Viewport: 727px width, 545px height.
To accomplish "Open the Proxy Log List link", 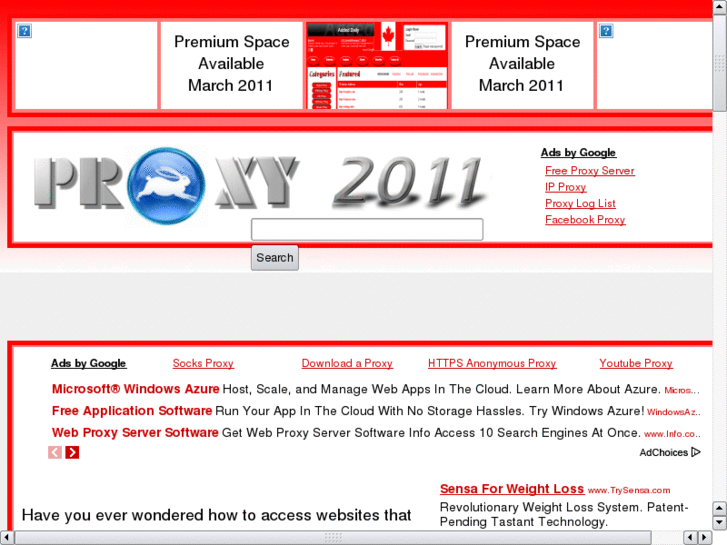I will point(580,203).
